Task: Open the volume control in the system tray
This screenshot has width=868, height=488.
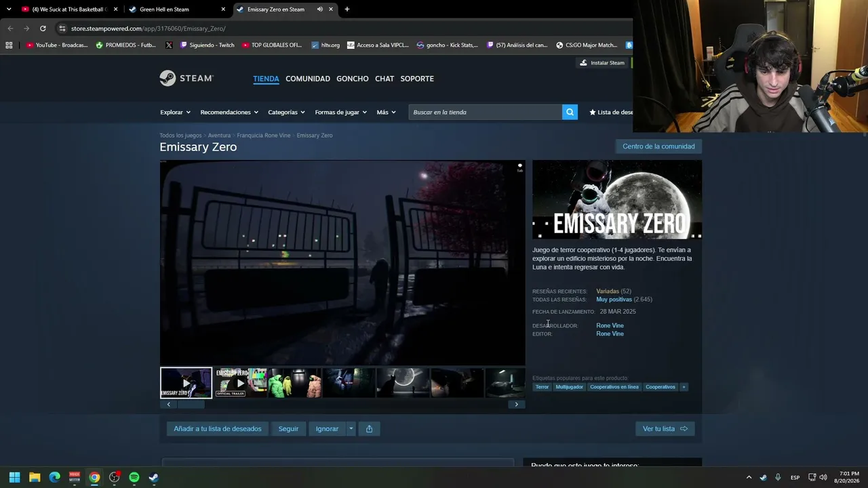Action: 823,477
